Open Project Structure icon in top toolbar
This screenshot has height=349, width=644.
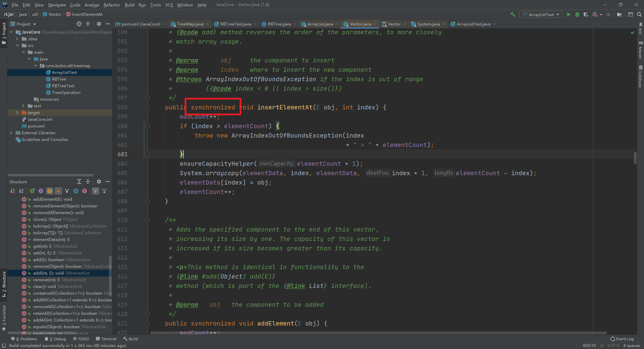[619, 14]
